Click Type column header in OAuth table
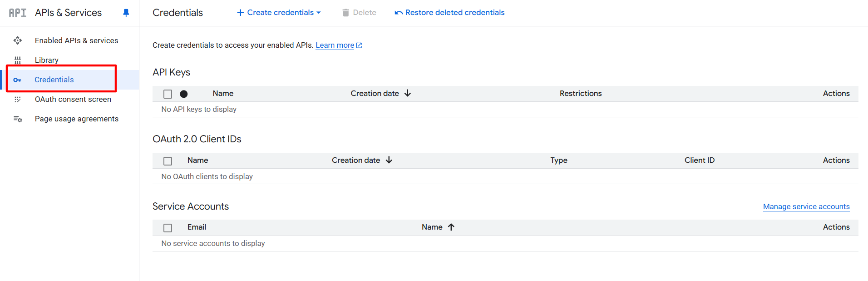The width and height of the screenshot is (868, 281). (x=559, y=160)
